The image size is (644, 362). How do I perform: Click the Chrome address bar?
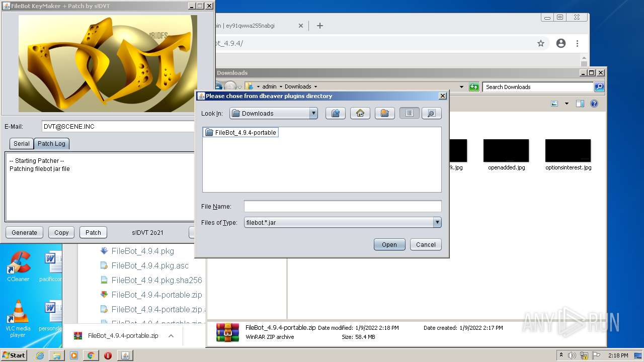(372, 43)
